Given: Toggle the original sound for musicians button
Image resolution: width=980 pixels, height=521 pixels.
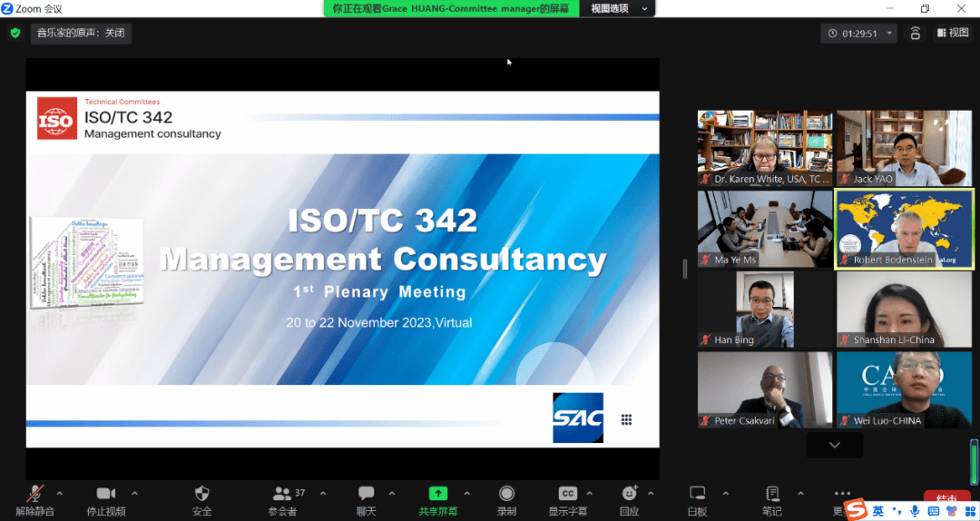Looking at the screenshot, I should click(80, 33).
